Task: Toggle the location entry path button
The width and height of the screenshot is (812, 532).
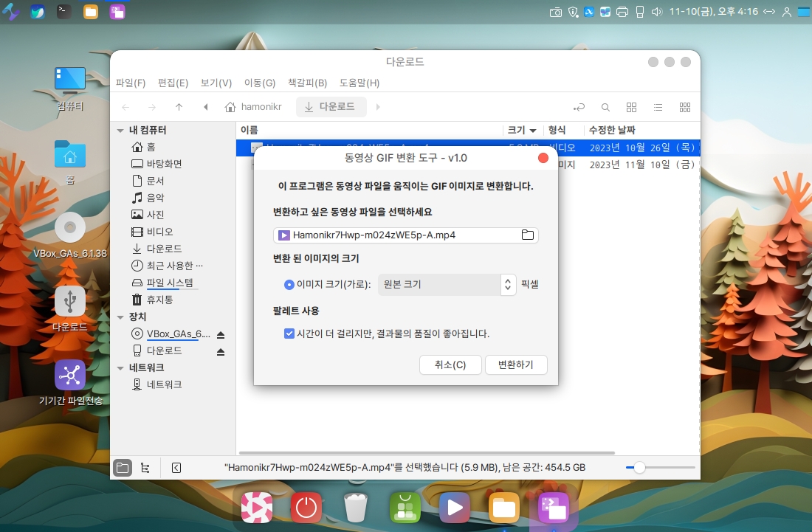Action: 581,107
